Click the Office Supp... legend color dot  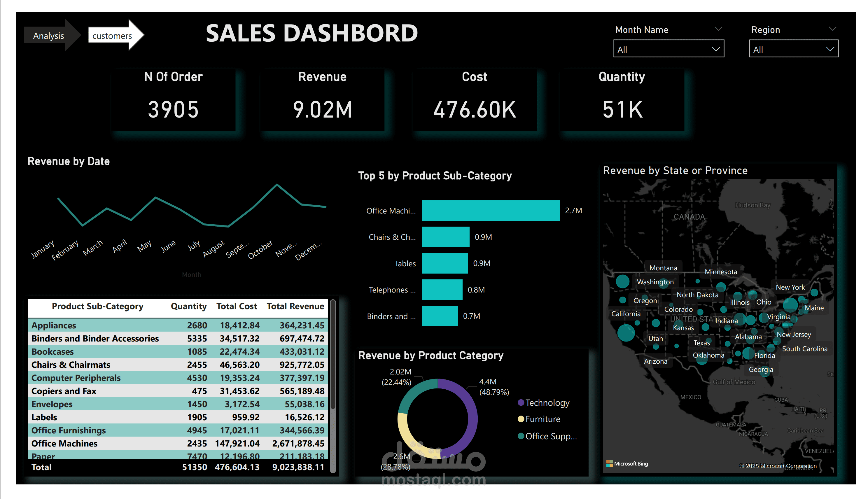[x=521, y=436]
